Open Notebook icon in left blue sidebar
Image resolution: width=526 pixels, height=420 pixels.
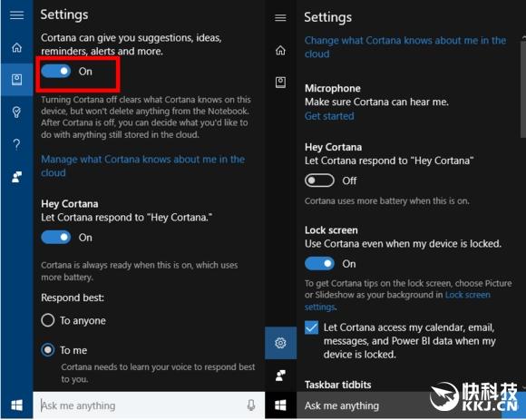16,80
